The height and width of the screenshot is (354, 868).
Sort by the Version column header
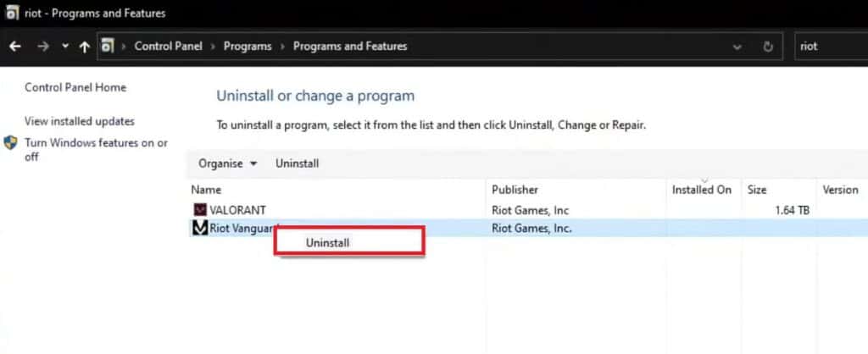(x=840, y=190)
